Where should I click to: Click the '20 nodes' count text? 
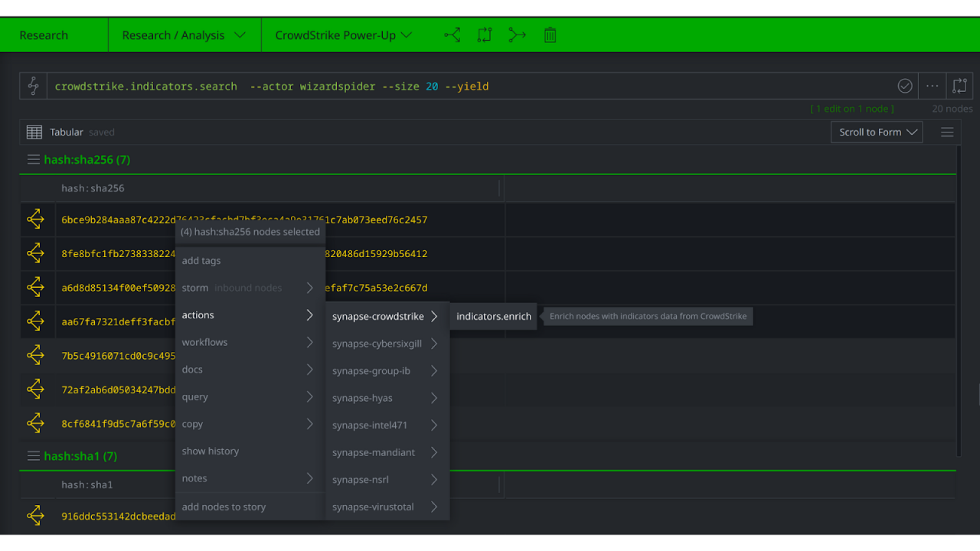pos(952,109)
